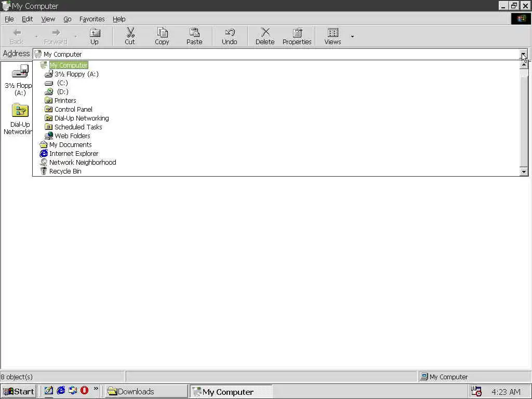532x399 pixels.
Task: Click dropdown list scroll-up arrow
Action: pos(524,64)
